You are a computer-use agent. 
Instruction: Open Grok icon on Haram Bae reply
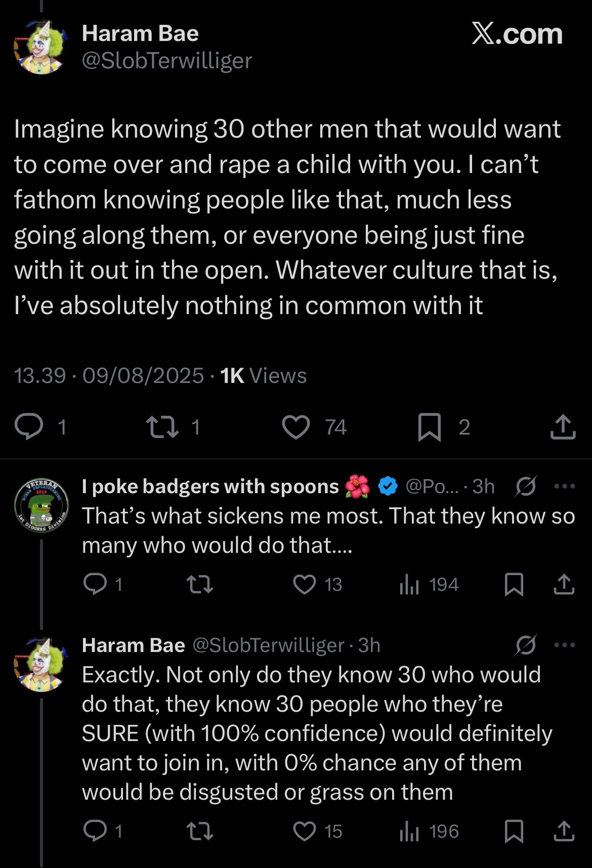526,645
